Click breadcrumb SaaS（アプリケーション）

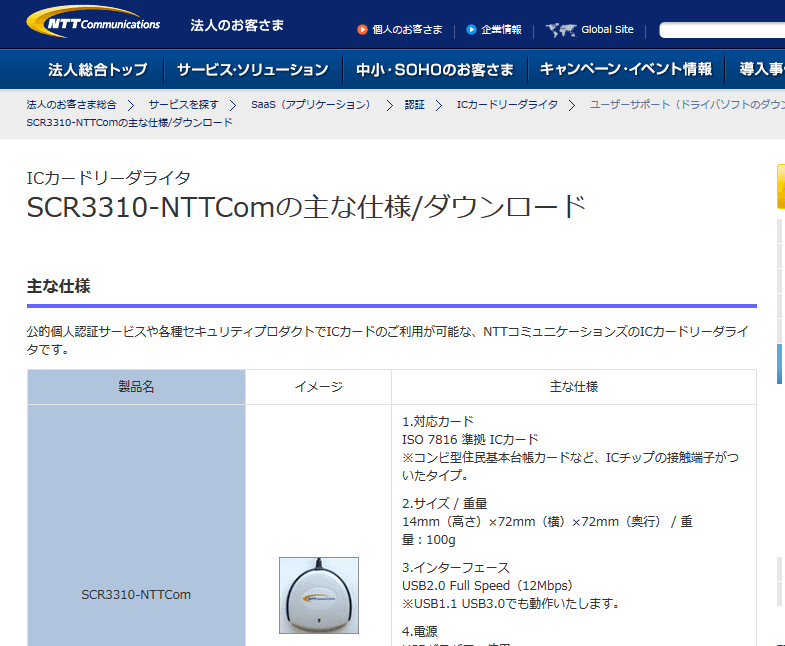click(x=312, y=105)
